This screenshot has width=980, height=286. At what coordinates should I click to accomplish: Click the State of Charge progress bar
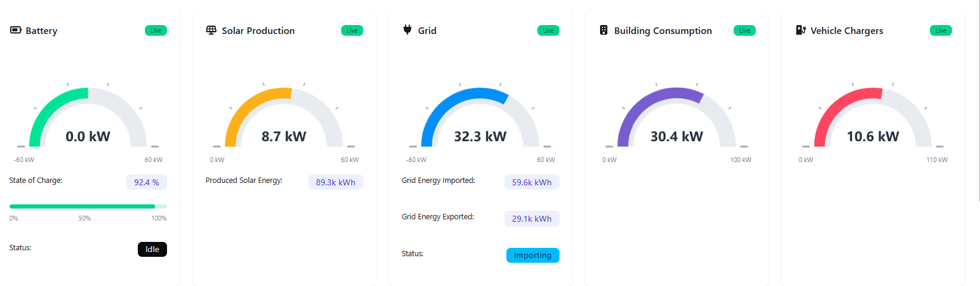[x=88, y=206]
